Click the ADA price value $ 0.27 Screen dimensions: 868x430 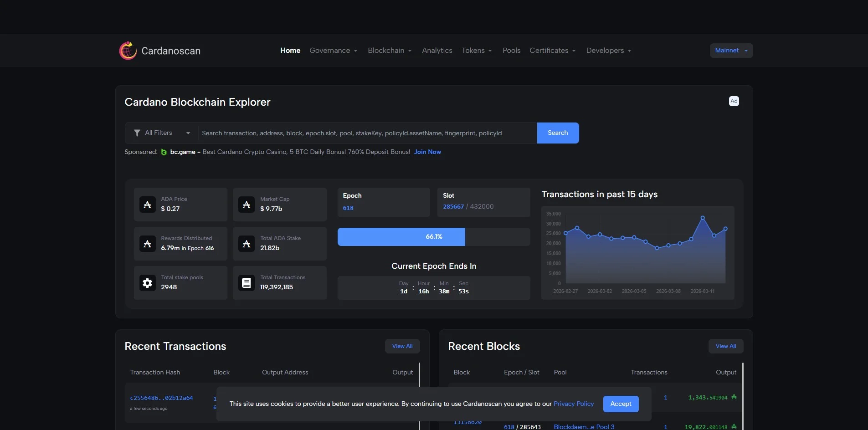pos(170,209)
